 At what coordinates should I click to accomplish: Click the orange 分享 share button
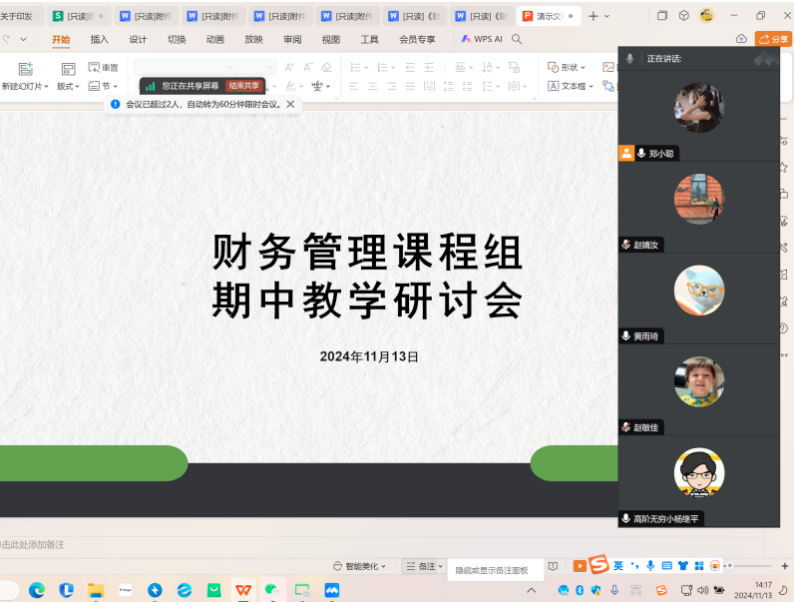click(x=773, y=39)
